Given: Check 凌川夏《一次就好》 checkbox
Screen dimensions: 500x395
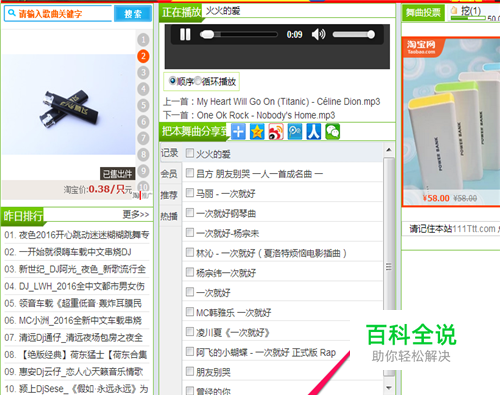Looking at the screenshot, I should 190,332.
